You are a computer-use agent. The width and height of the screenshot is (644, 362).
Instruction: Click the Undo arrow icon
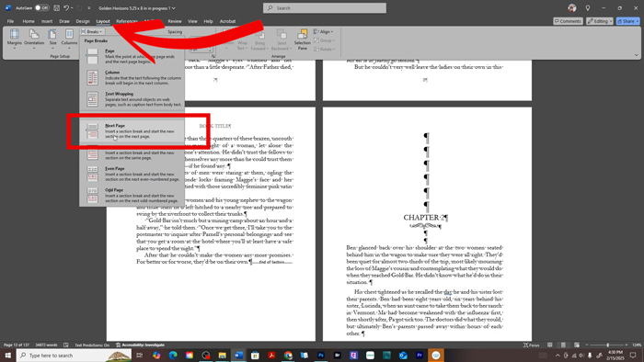(x=66, y=7)
